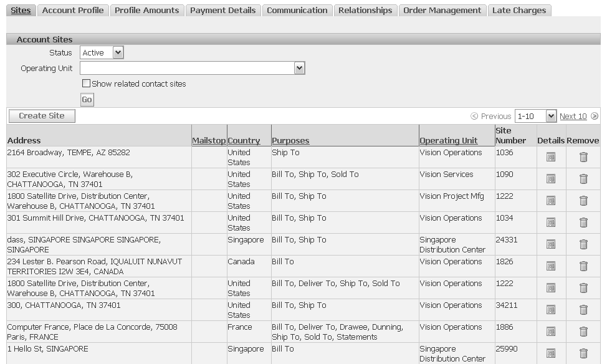
Task: Click purposes Bill To, Ship To, Sold To
Action: click(315, 175)
